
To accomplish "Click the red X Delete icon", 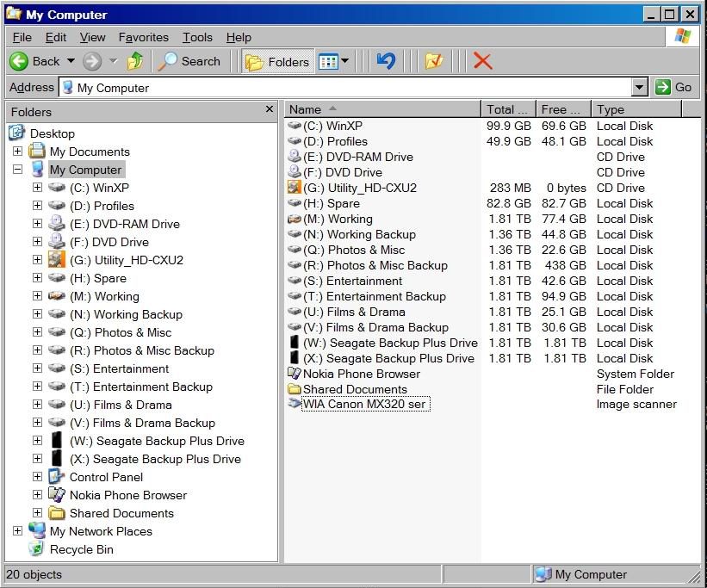I will click(482, 61).
